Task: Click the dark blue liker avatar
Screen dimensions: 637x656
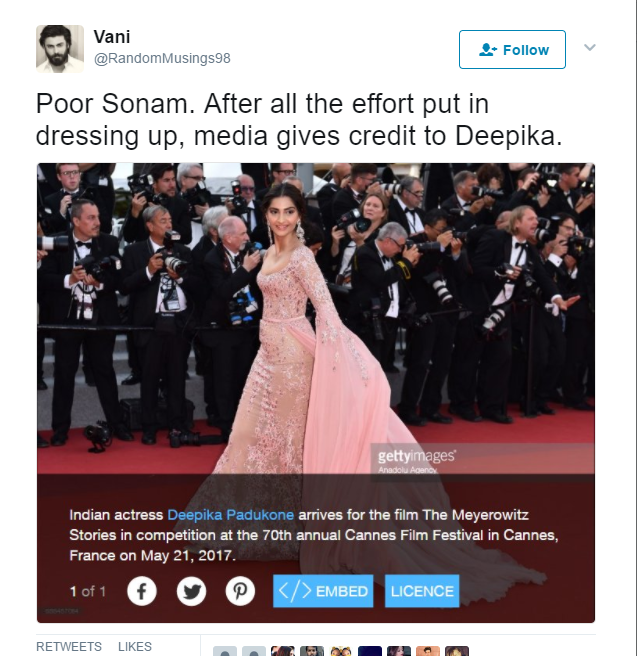Action: 370,651
